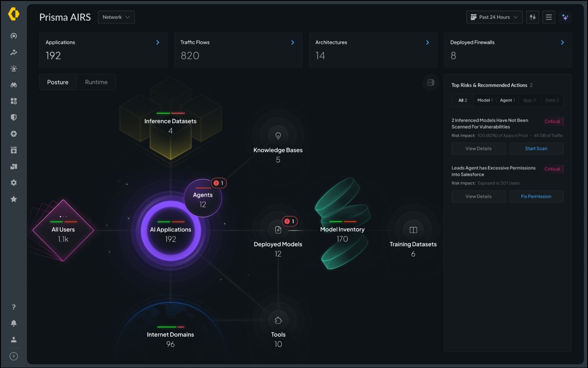Viewport: 588px width, 368px height.
Task: Click the AI sparkle assistant icon
Action: [x=565, y=17]
